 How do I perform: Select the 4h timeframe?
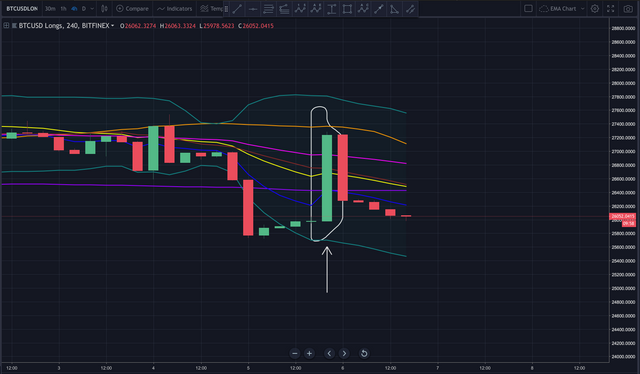pyautogui.click(x=74, y=9)
